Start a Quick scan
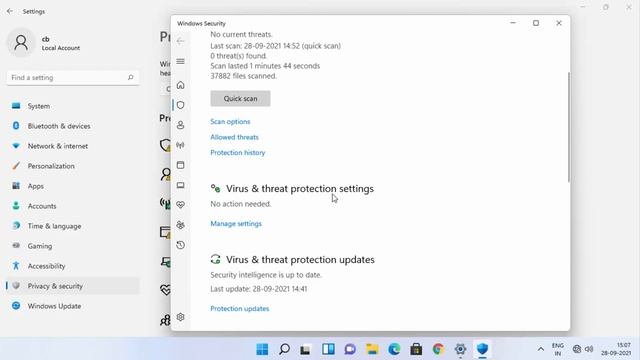Viewport: 640px width, 360px height. tap(240, 98)
